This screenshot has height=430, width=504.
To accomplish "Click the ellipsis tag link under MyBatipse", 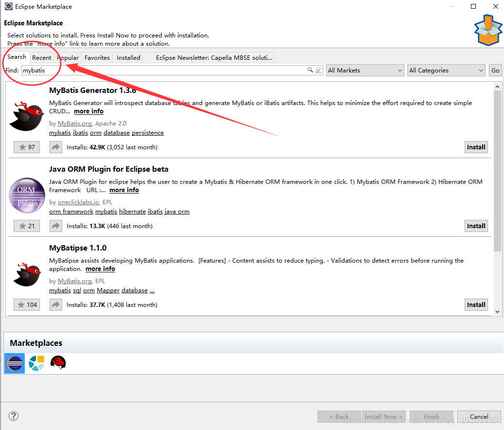I will coord(152,290).
